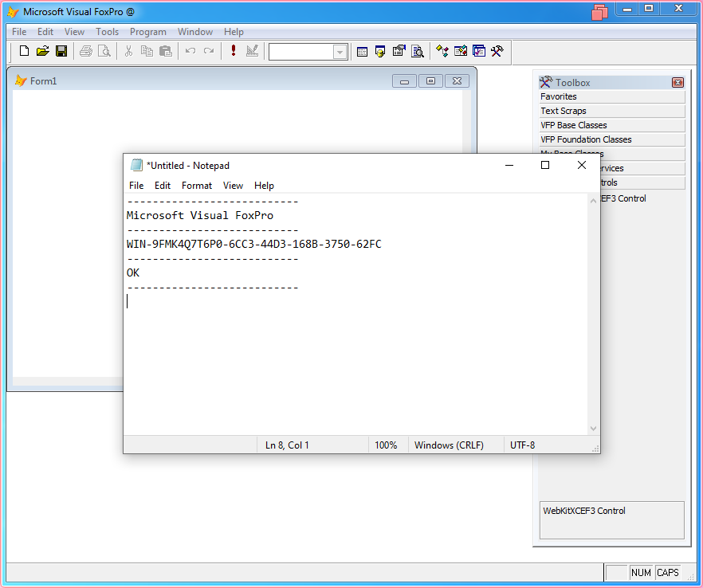Open Notepad's View menu

tap(233, 186)
